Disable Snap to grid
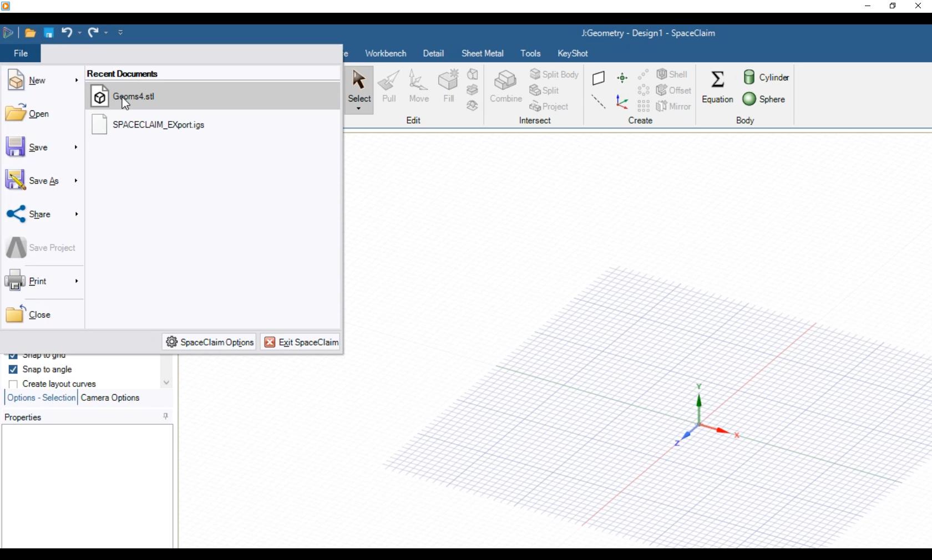The image size is (932, 560). (x=13, y=355)
